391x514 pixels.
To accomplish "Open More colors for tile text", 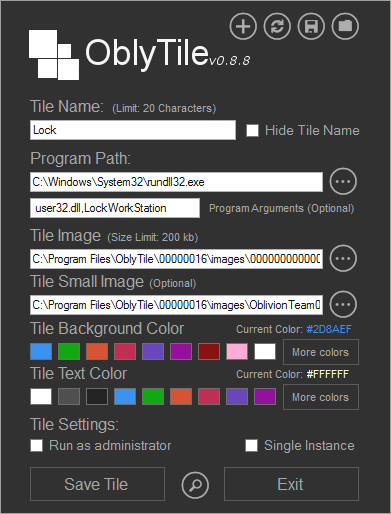I will 321,397.
